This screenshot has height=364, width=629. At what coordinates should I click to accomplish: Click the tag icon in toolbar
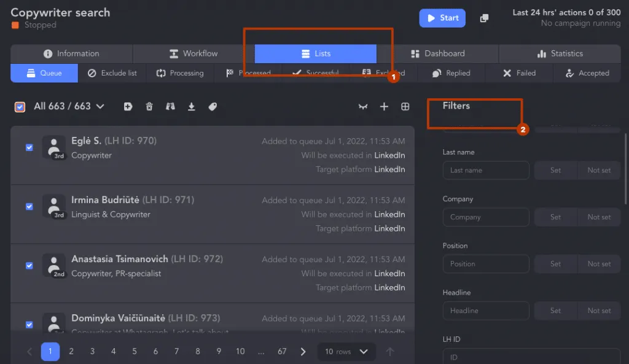[x=213, y=106]
